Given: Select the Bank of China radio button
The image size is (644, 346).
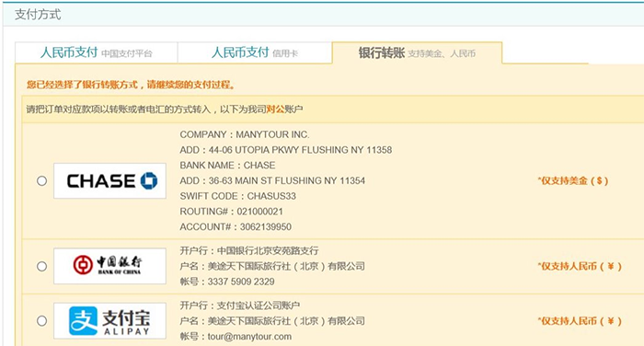Looking at the screenshot, I should coord(42,266).
